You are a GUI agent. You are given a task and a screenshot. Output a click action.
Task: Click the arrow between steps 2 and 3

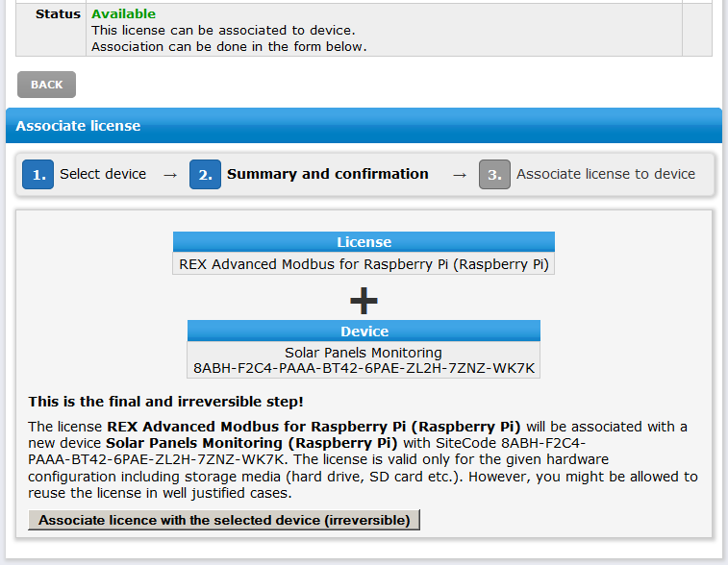[460, 175]
